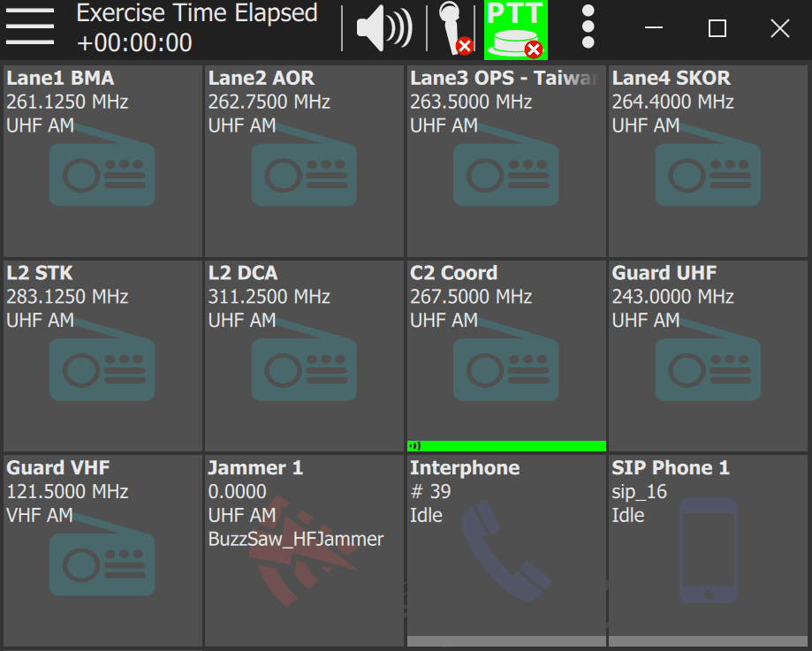Click the Interphone Idle status

click(x=426, y=515)
